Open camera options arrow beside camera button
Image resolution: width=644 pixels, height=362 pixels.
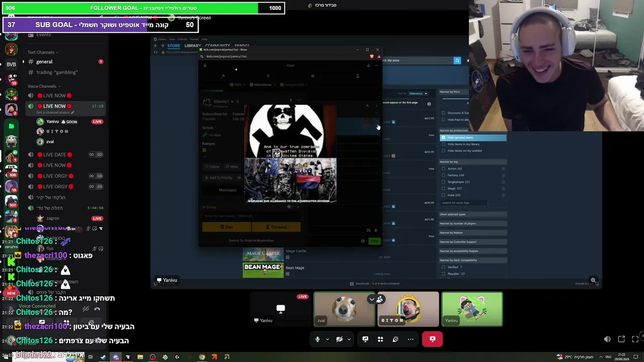(349, 339)
